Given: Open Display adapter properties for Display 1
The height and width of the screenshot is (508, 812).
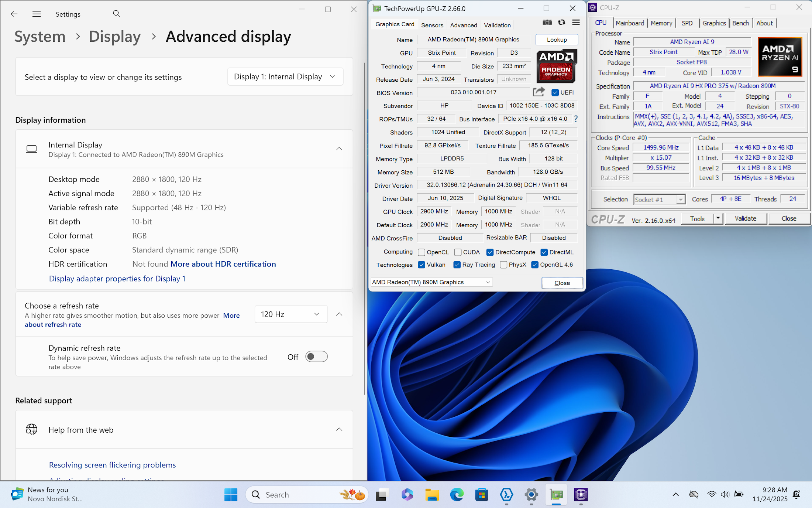Looking at the screenshot, I should [x=117, y=279].
